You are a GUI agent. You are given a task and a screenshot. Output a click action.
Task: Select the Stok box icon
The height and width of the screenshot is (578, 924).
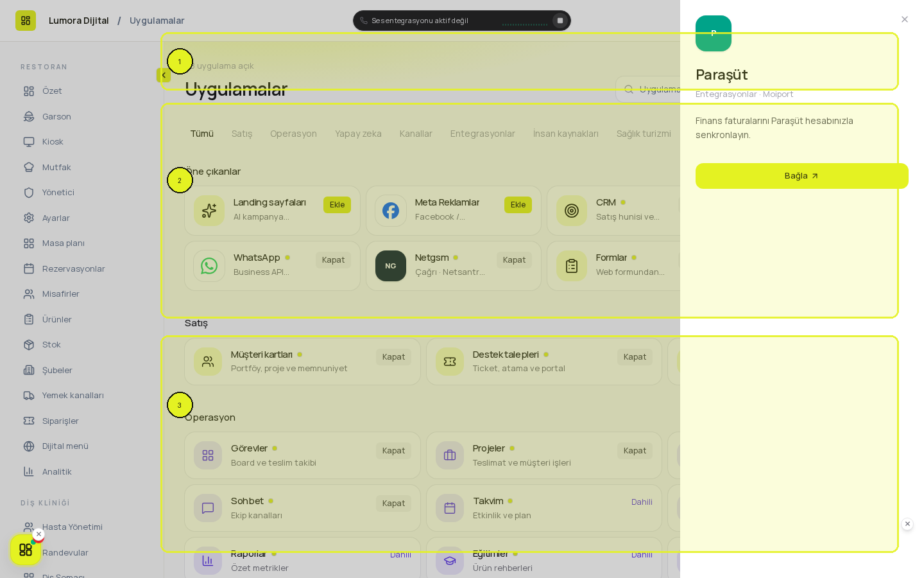pyautogui.click(x=29, y=345)
